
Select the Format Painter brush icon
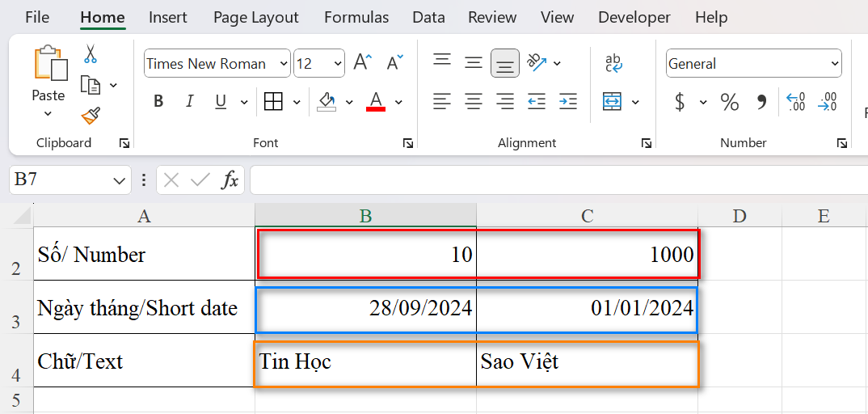(91, 116)
